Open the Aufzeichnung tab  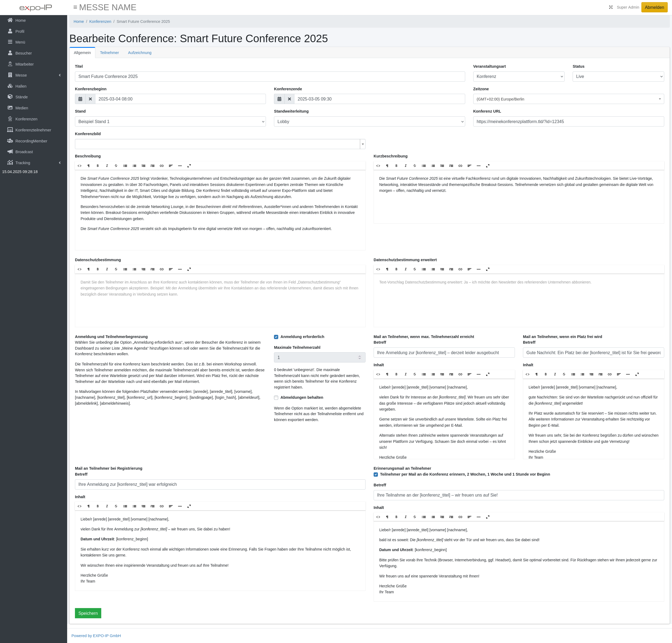139,53
